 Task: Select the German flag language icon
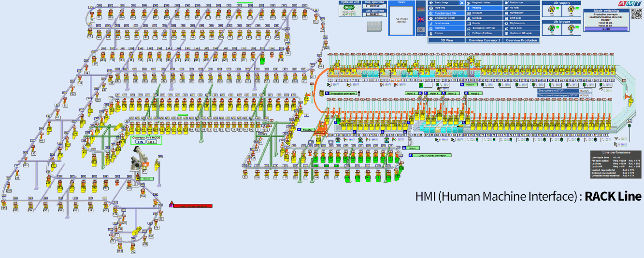(x=420, y=9)
